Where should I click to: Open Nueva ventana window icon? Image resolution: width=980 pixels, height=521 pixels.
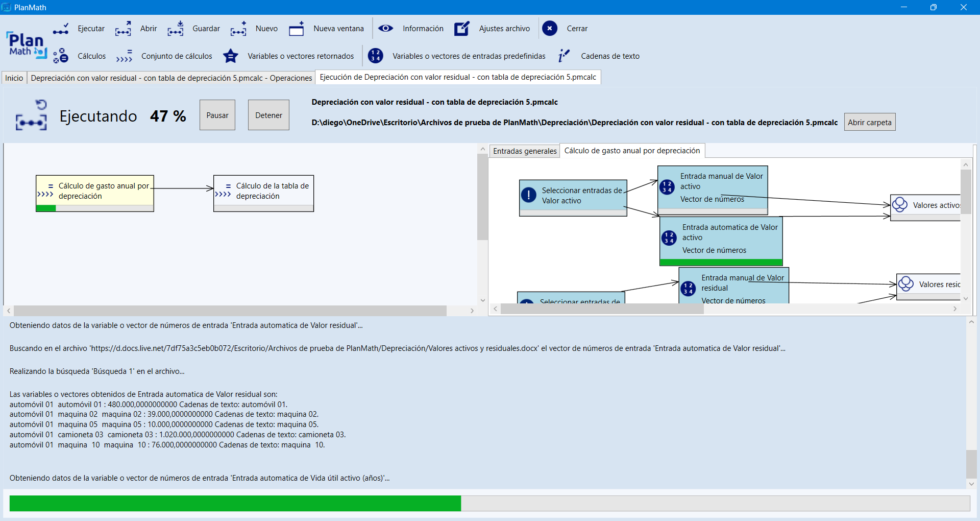pyautogui.click(x=296, y=29)
